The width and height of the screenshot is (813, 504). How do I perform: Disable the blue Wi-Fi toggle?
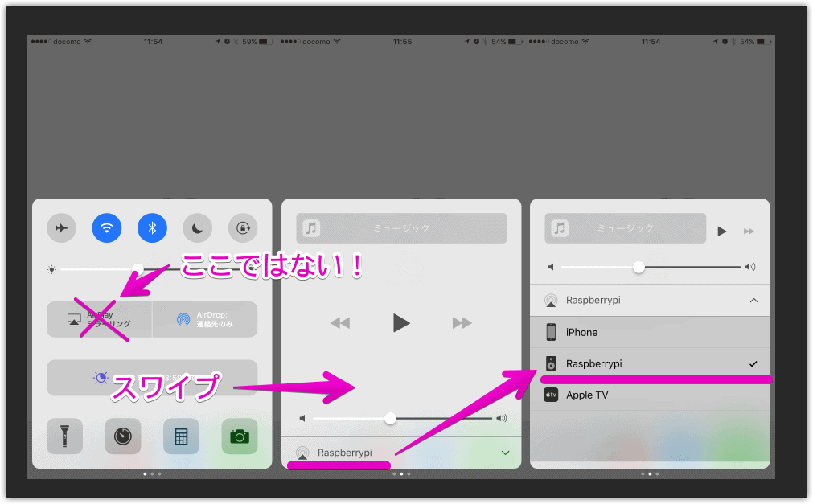pyautogui.click(x=107, y=227)
